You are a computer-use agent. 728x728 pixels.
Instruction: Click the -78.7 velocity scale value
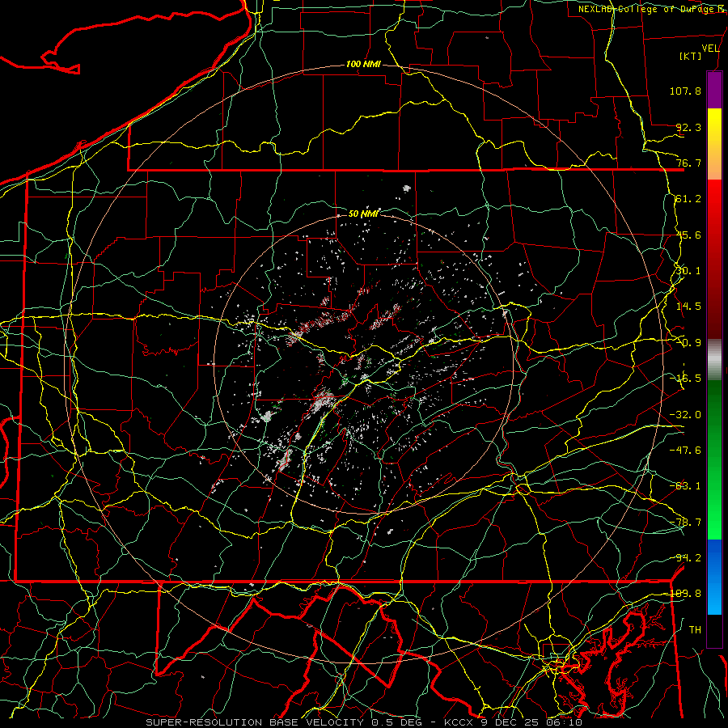[685, 523]
